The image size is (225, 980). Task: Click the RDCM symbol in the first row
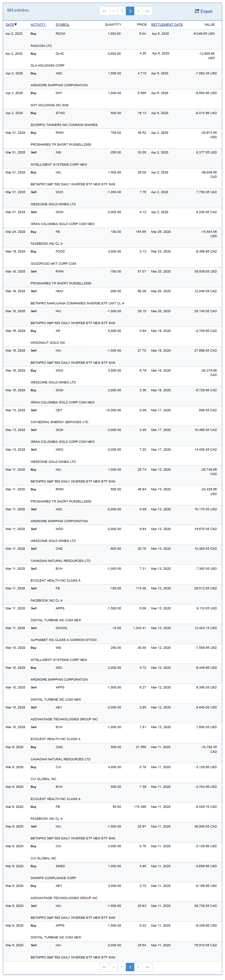coord(60,34)
